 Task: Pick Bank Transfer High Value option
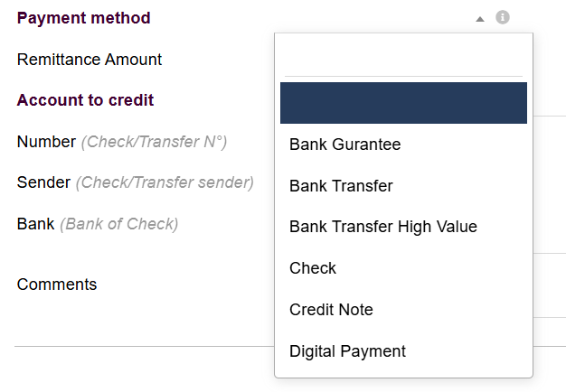(x=382, y=227)
